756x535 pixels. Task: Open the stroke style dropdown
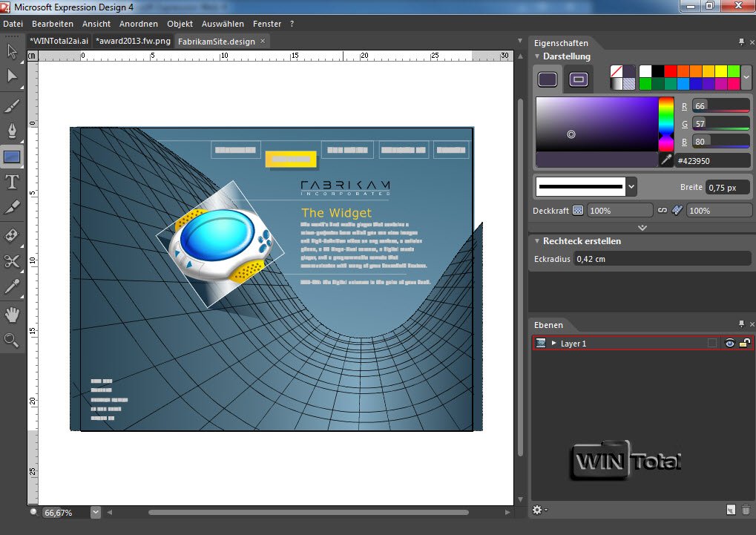631,187
